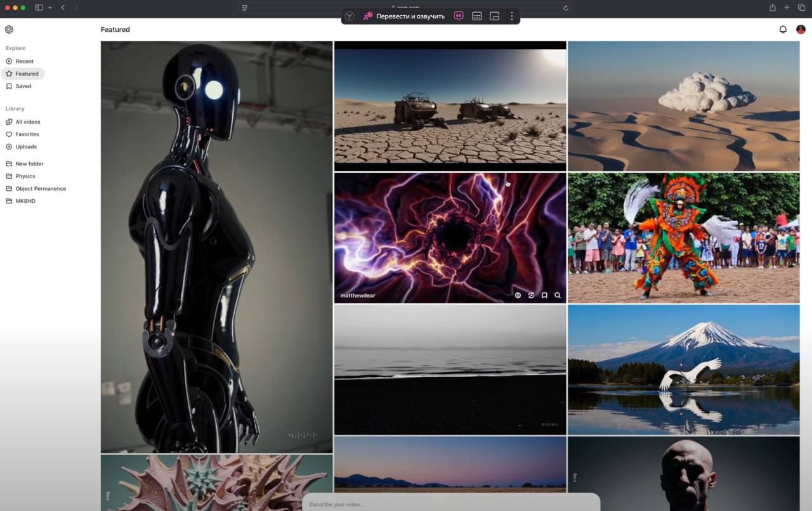Screen dimensions: 812x511
Task: Toggle the pink speech-bubble icon in translate overlay
Action: click(x=459, y=16)
